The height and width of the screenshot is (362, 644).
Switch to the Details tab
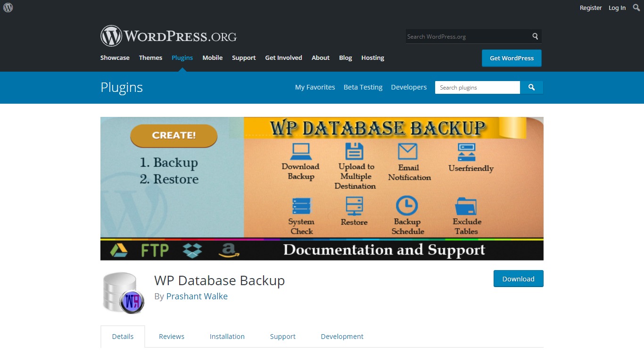(123, 337)
